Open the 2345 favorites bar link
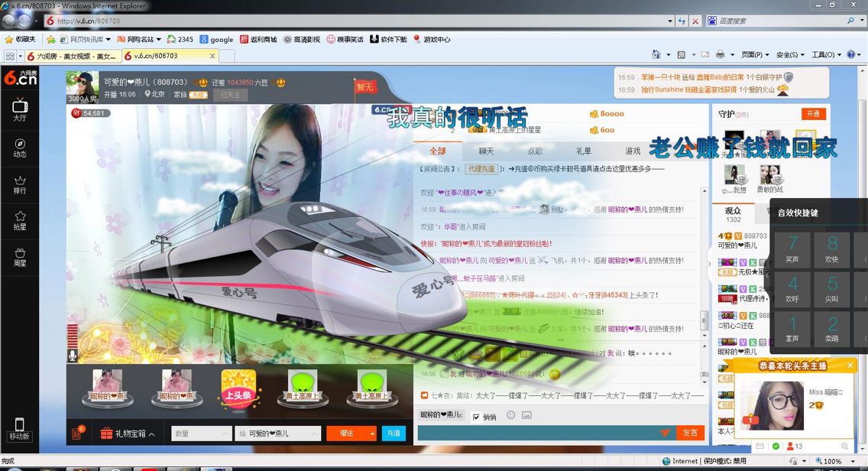868x471 pixels. click(180, 39)
